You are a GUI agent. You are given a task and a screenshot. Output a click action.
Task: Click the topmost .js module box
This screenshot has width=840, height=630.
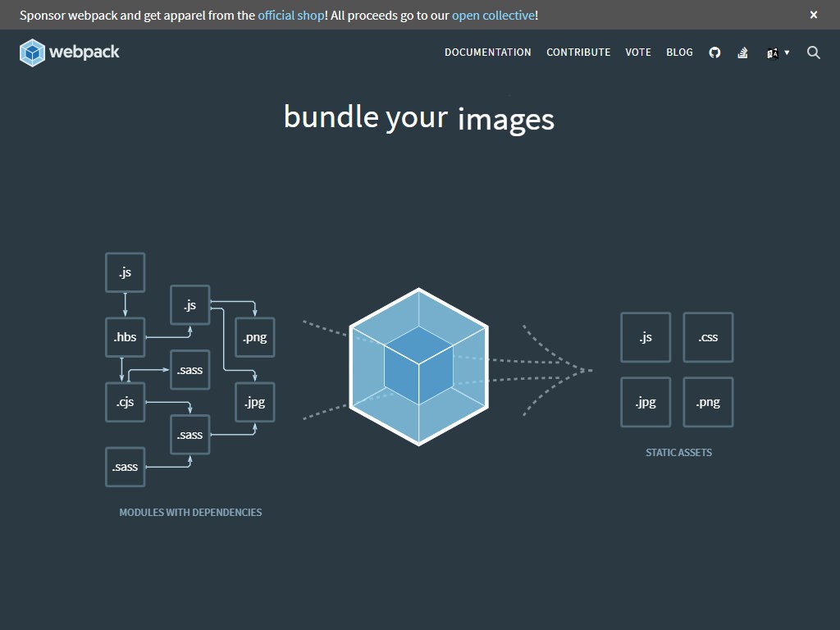[126, 272]
